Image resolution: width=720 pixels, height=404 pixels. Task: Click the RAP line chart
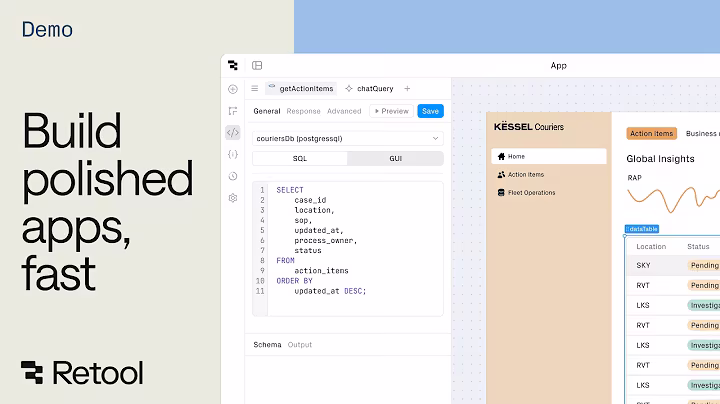[x=673, y=198]
